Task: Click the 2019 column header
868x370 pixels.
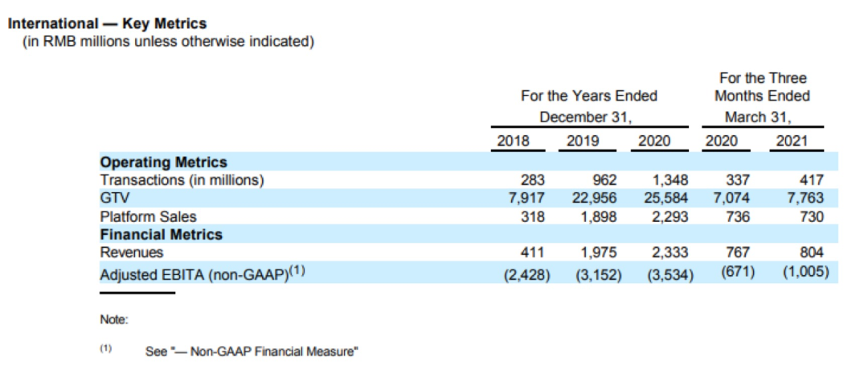Action: 583,141
